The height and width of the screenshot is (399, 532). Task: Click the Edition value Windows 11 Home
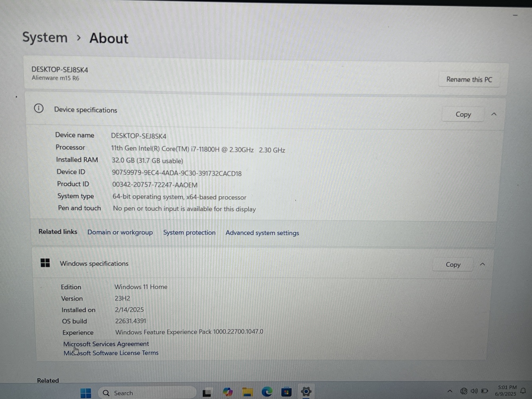141,286
